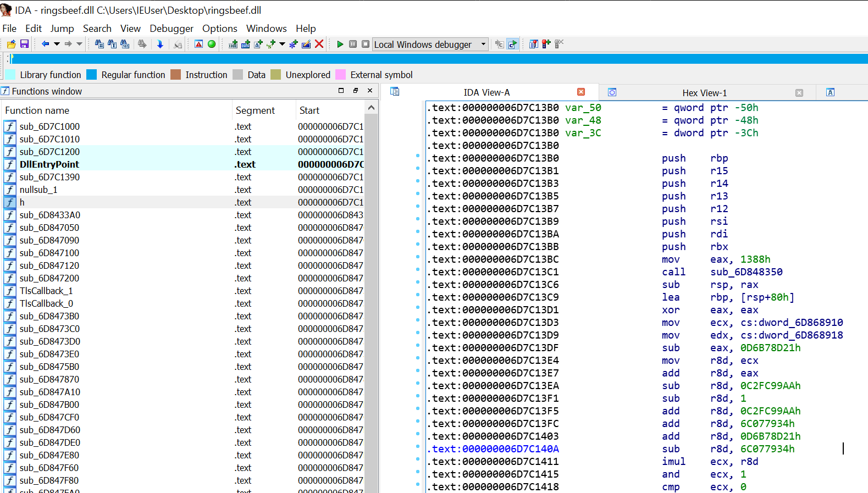868x493 pixels.
Task: Click the text search binoculars icon
Action: (112, 44)
